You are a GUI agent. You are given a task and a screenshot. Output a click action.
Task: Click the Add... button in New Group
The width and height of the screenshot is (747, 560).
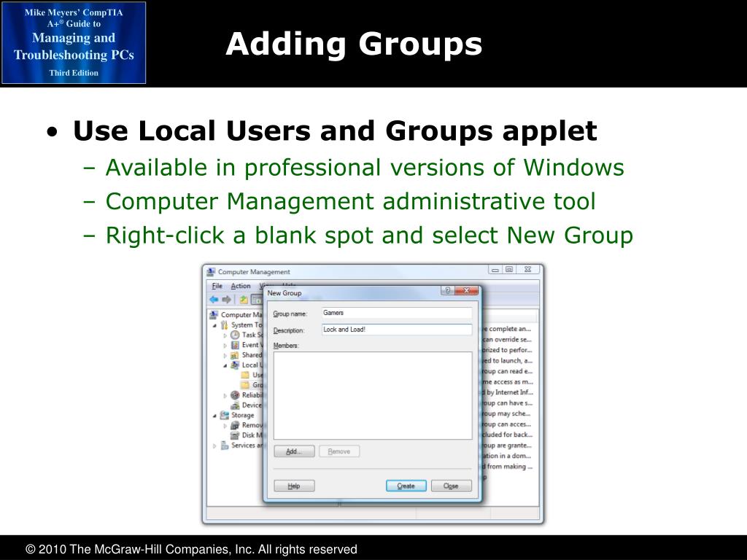coord(295,451)
